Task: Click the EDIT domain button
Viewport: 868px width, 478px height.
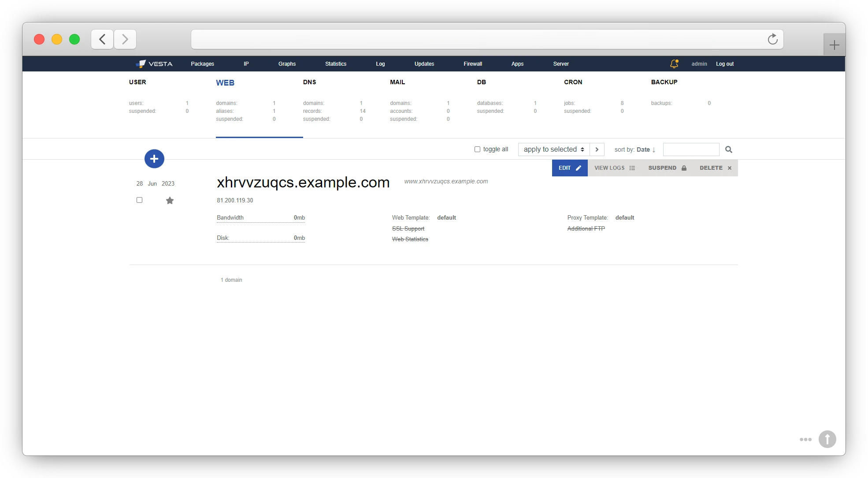Action: 569,168
